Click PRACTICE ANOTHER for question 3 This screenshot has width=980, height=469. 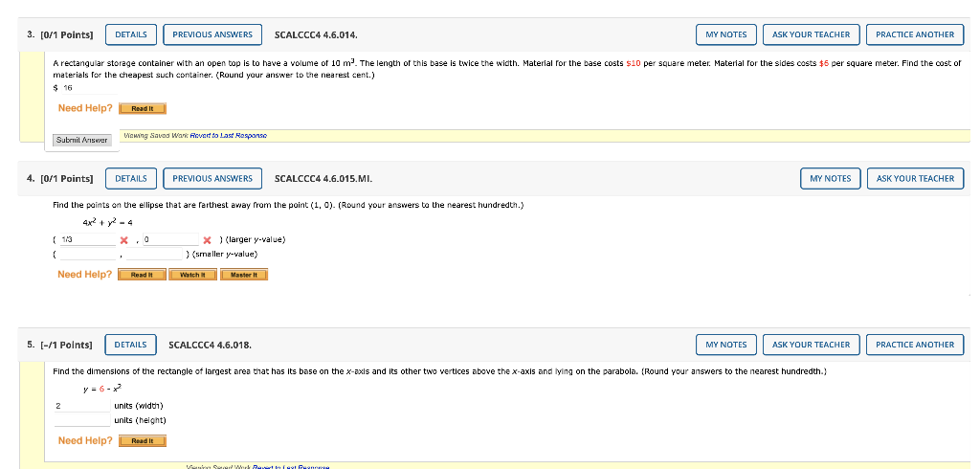[915, 34]
